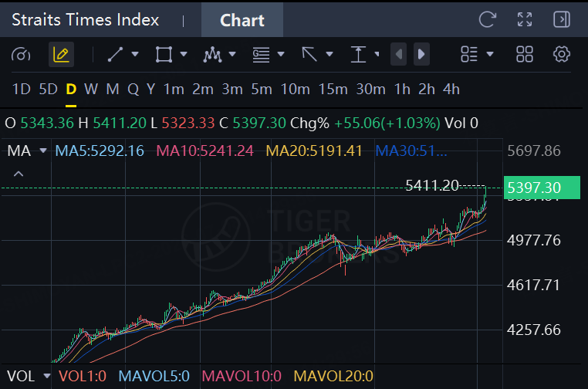Screen dimensions: 588x389
Task: Click the refresh chart icon
Action: [488, 19]
